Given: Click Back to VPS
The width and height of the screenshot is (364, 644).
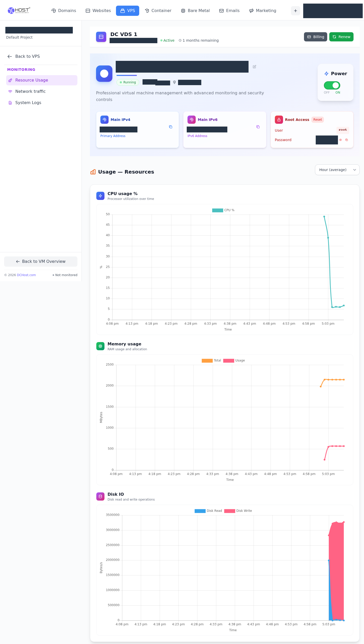Looking at the screenshot, I should coord(24,56).
